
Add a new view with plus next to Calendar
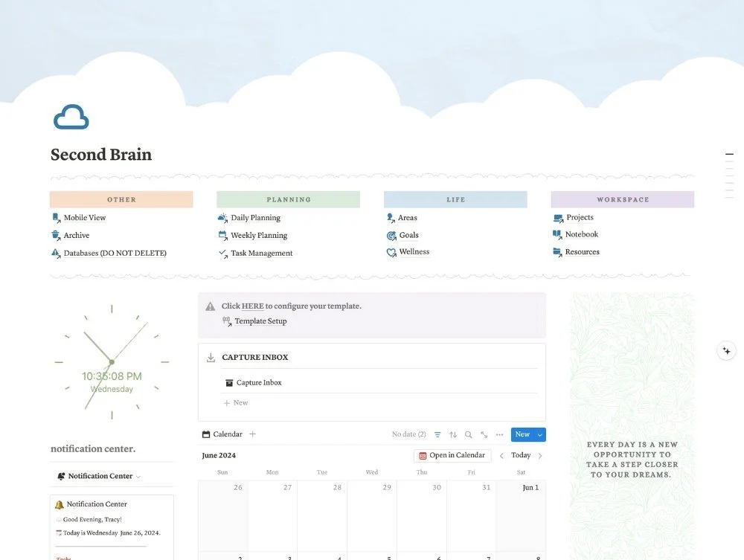pos(252,434)
